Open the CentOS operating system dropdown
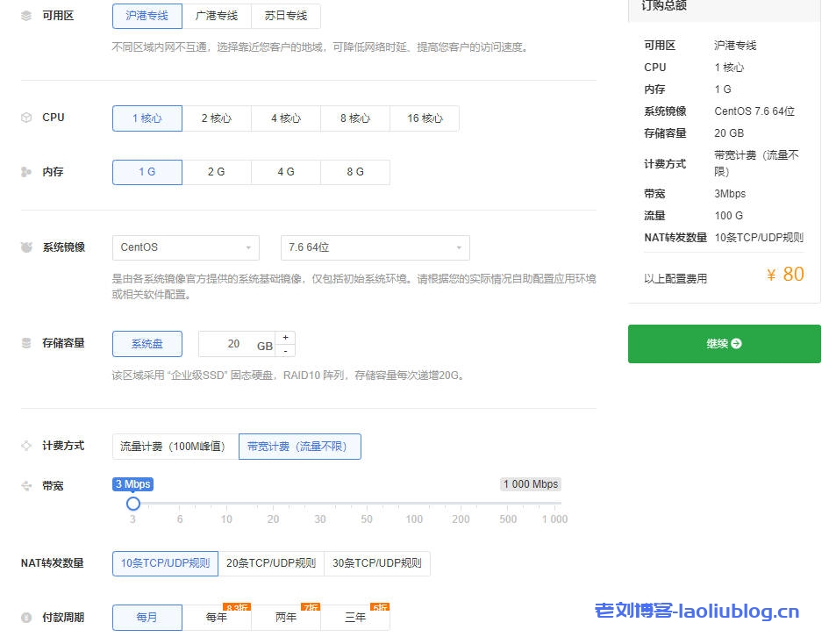Image resolution: width=822 pixels, height=644 pixels. pos(185,248)
